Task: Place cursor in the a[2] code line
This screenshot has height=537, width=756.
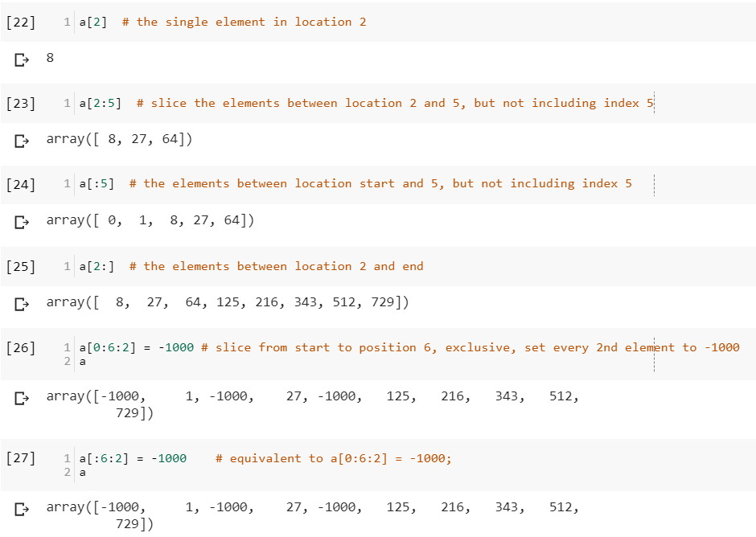Action: (93, 23)
